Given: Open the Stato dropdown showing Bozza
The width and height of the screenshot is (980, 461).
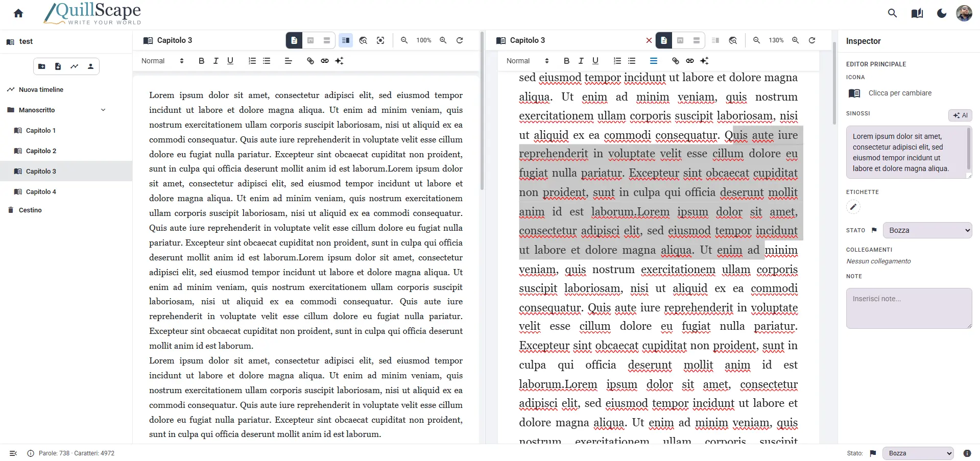Looking at the screenshot, I should coord(928,230).
